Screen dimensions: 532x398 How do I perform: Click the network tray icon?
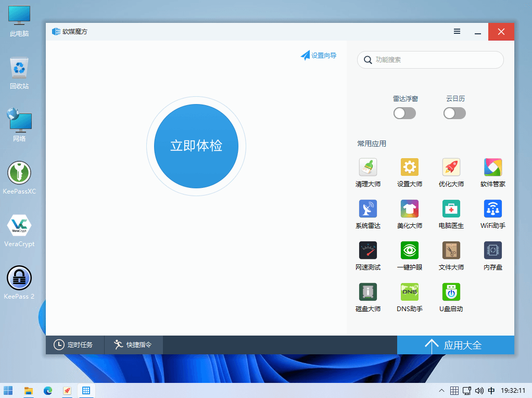tap(467, 391)
